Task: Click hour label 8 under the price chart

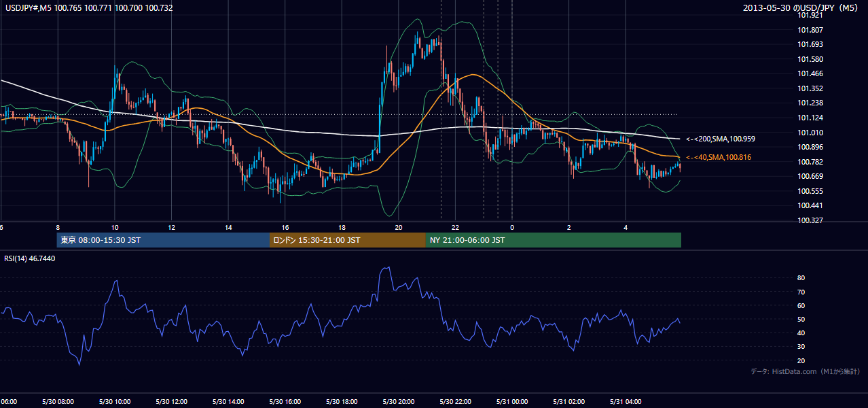Action: [x=58, y=227]
